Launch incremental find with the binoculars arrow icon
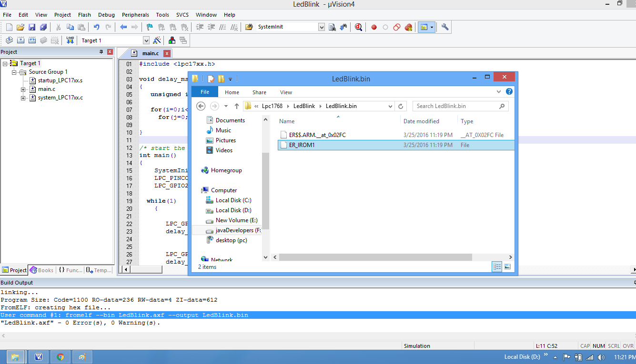The height and width of the screenshot is (364, 636). tap(343, 27)
